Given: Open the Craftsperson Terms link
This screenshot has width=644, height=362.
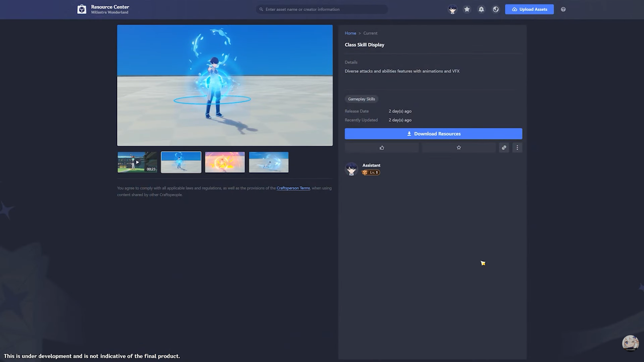Looking at the screenshot, I should [293, 188].
